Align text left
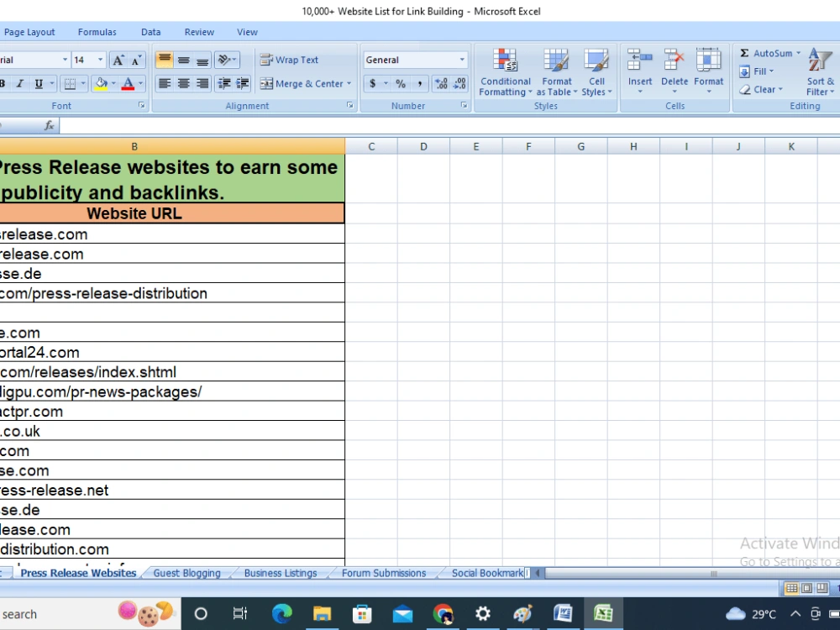The height and width of the screenshot is (630, 840). (x=165, y=83)
